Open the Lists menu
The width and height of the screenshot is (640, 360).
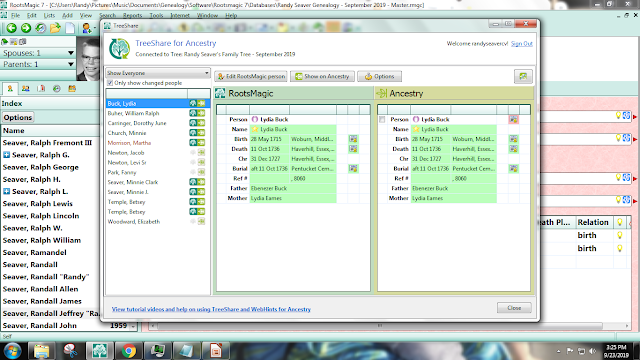[x=49, y=16]
